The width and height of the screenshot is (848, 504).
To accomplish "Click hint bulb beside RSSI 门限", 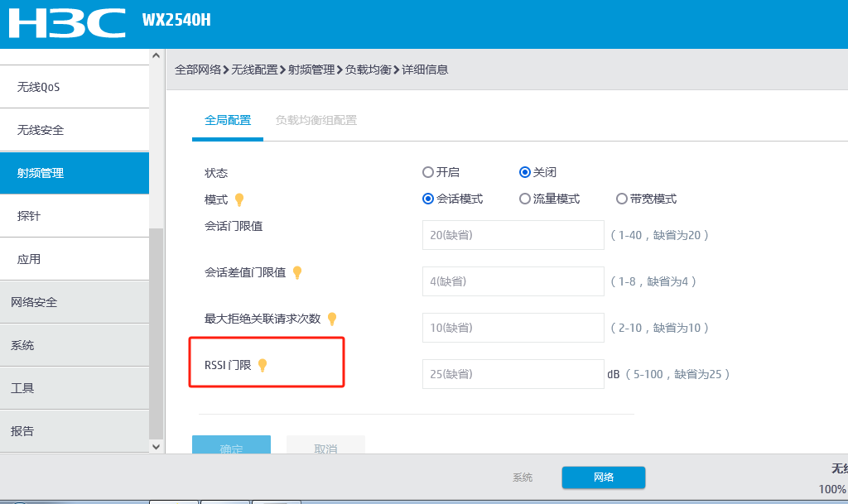I will (263, 365).
